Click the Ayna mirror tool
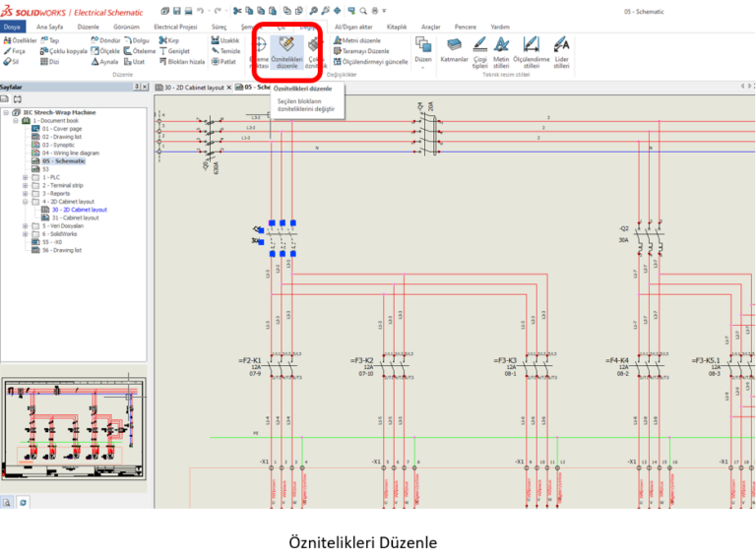The width and height of the screenshot is (756, 557). click(102, 61)
